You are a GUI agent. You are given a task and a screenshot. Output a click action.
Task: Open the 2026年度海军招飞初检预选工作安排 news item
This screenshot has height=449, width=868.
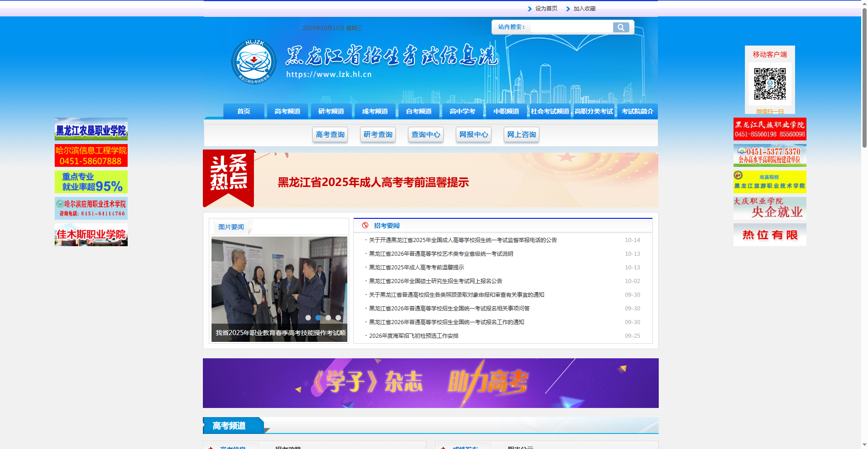[x=414, y=335]
